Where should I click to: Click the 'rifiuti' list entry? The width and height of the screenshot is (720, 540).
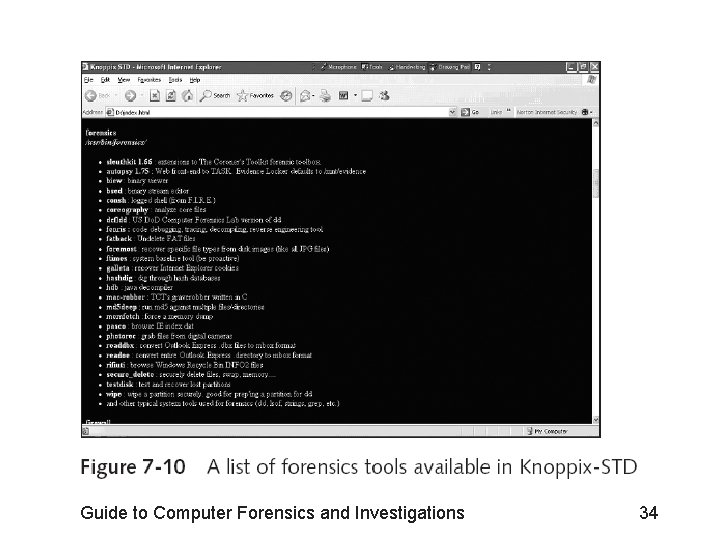coord(185,365)
